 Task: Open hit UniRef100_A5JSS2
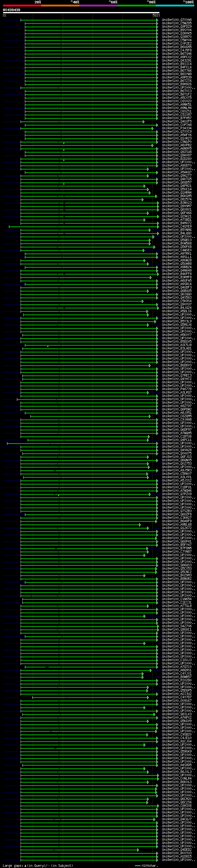click(177, 481)
